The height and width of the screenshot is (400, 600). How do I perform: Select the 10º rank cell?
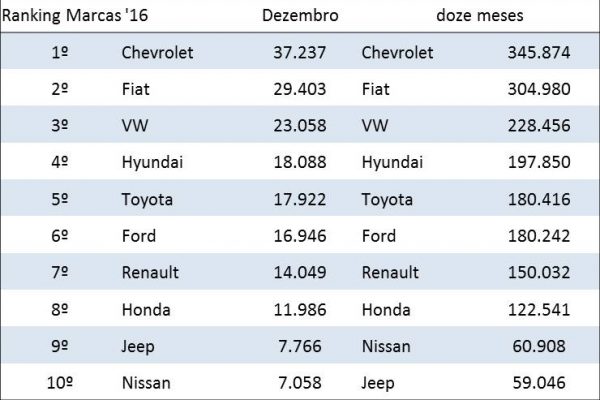(x=59, y=382)
